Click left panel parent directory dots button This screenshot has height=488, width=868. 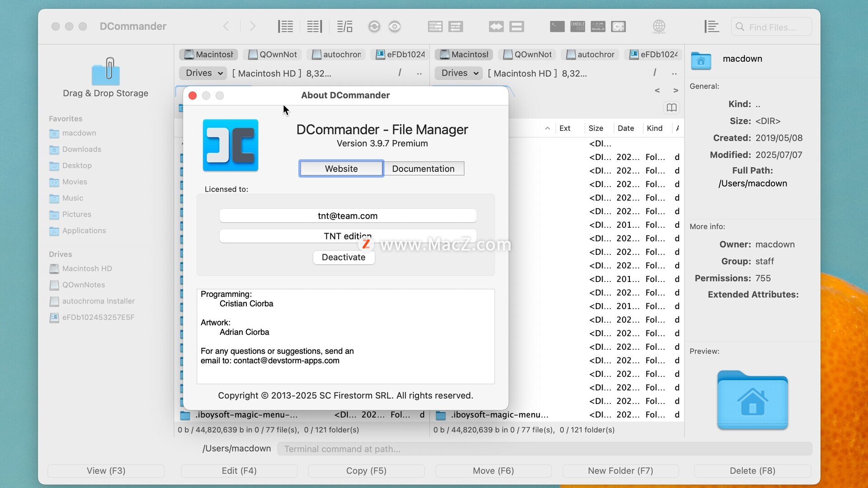tap(420, 73)
